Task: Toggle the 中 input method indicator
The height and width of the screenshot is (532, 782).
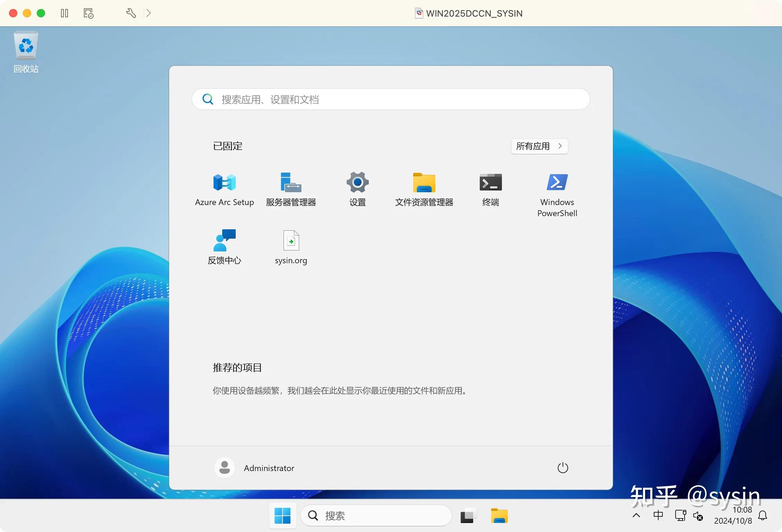Action: [658, 515]
